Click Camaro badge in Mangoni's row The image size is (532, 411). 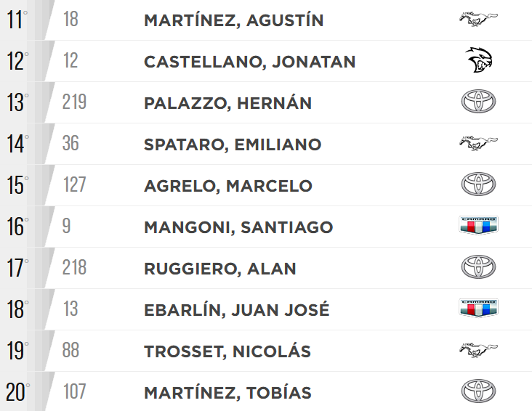tap(478, 227)
